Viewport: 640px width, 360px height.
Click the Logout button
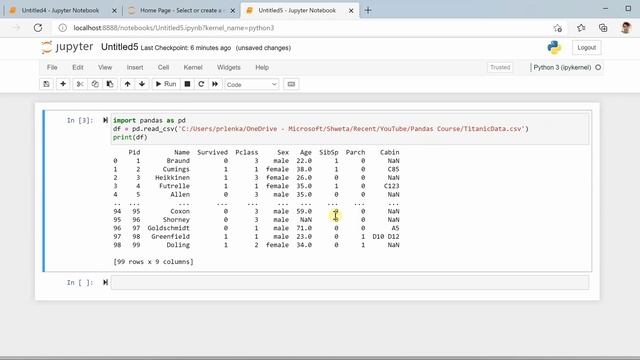(587, 48)
